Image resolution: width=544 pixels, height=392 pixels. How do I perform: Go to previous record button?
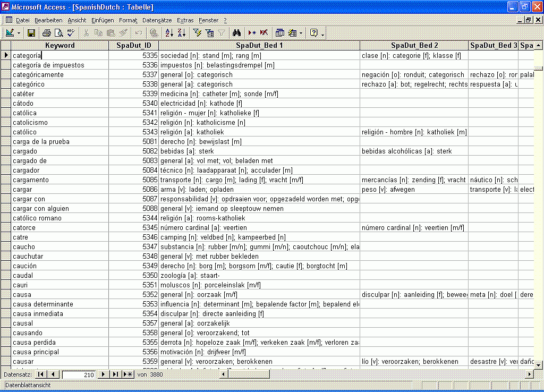[x=53, y=374]
